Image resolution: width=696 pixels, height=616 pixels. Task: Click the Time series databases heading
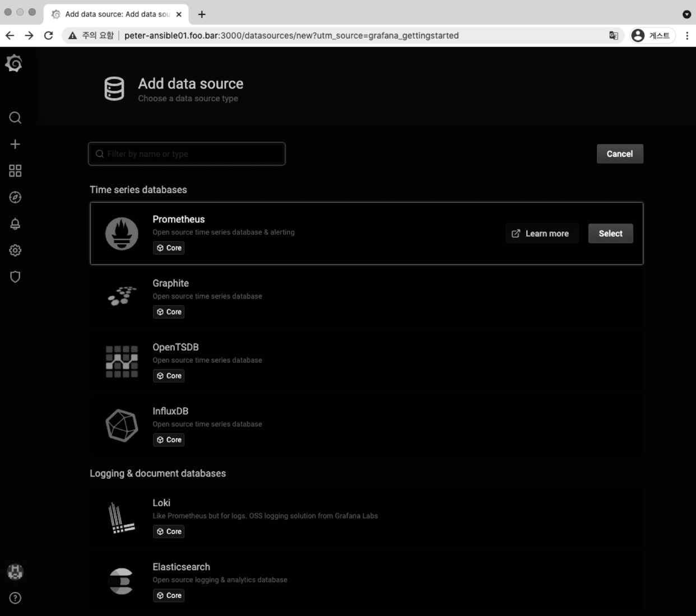click(x=138, y=190)
